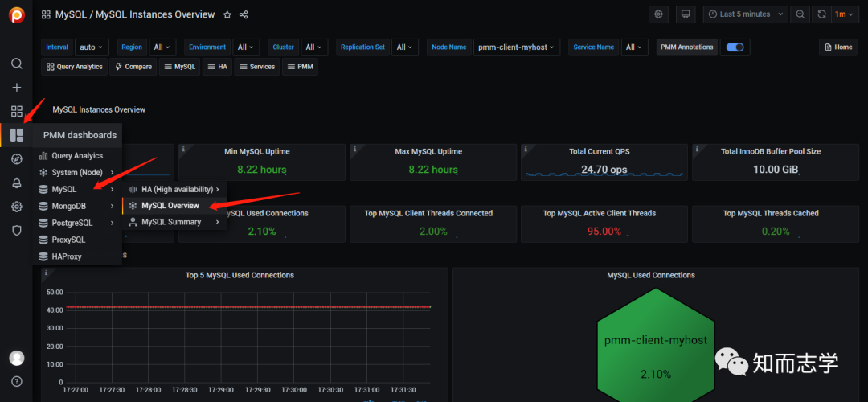Choose MySQL Overview submenu item
This screenshot has width=868, height=402.
click(x=174, y=206)
